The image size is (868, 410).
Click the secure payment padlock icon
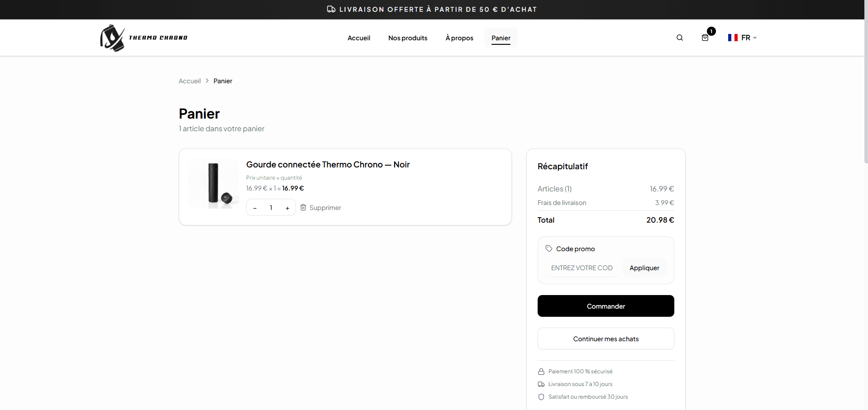(x=541, y=372)
